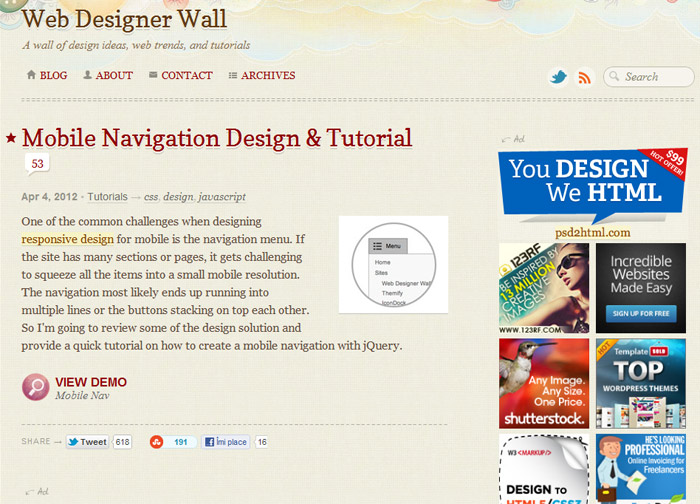Click the magnifier icon in the search box
700x504 pixels.
(614, 76)
